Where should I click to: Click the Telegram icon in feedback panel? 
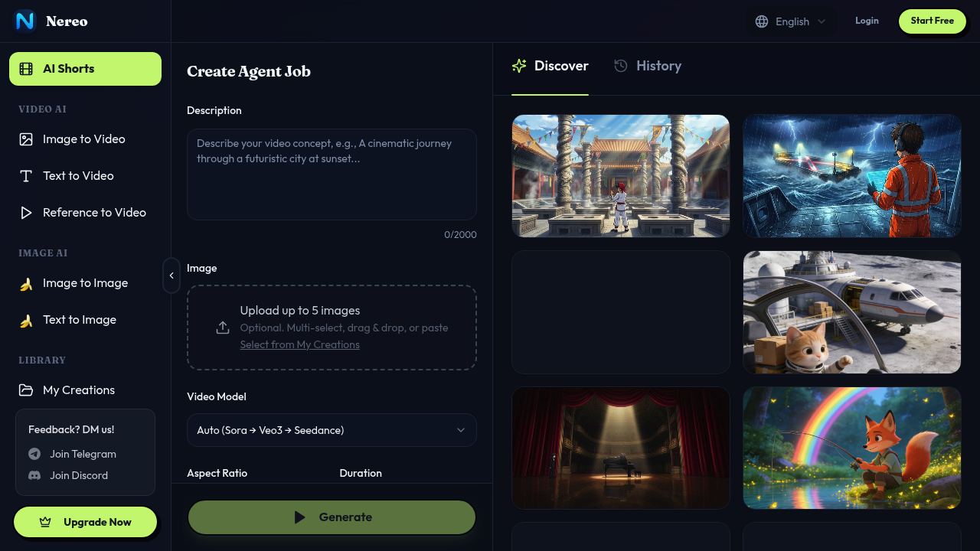32,454
